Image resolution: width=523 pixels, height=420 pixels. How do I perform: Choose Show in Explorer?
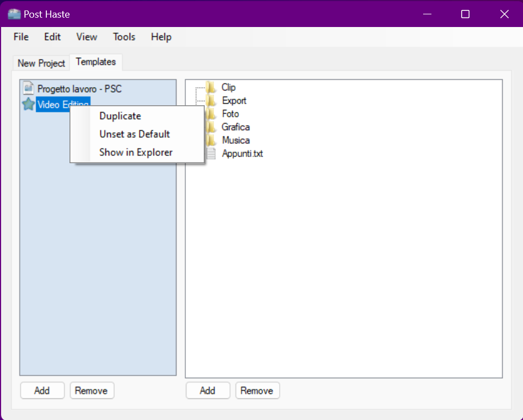point(137,152)
